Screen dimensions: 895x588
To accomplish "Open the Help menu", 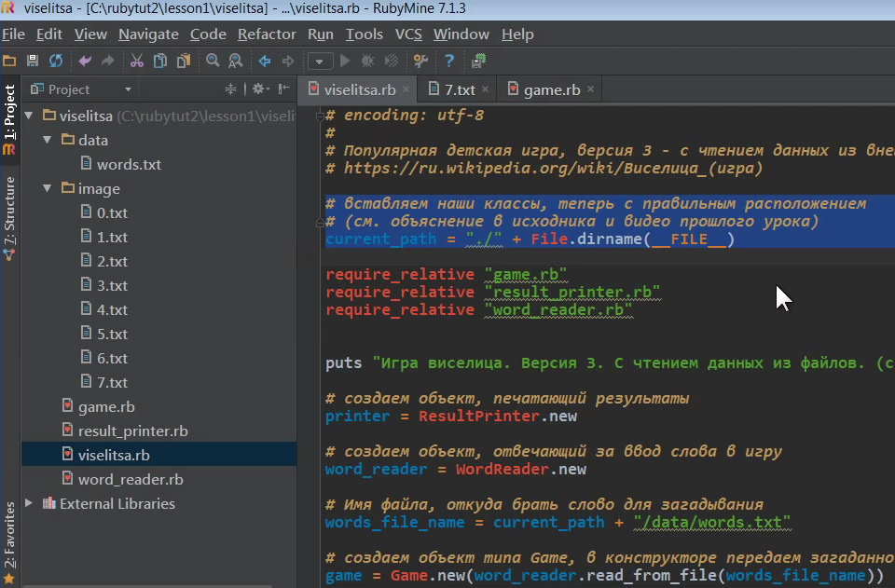I will click(x=517, y=34).
